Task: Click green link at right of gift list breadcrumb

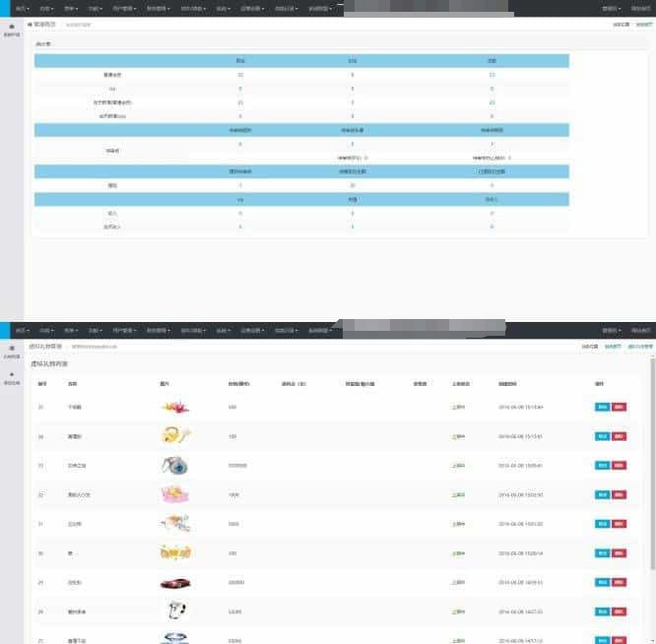Action: (x=640, y=347)
